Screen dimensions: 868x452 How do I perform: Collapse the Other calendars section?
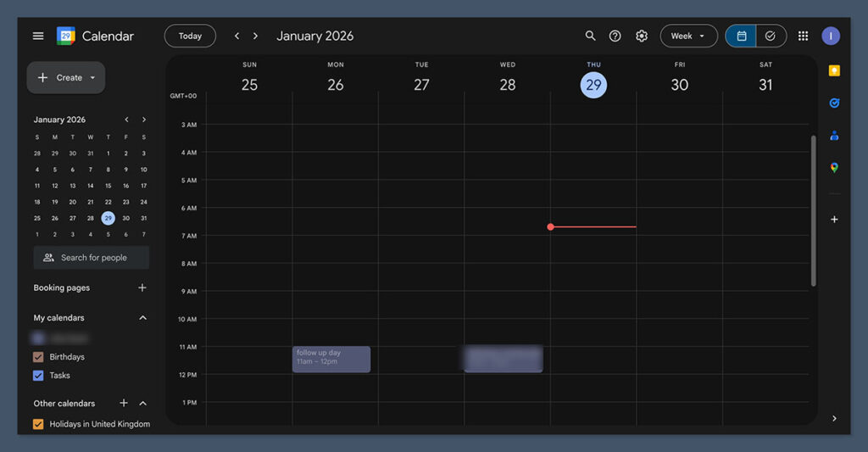(142, 404)
